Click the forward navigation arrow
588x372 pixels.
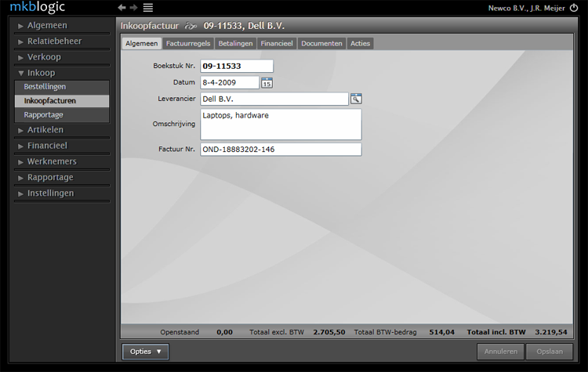[x=134, y=7]
